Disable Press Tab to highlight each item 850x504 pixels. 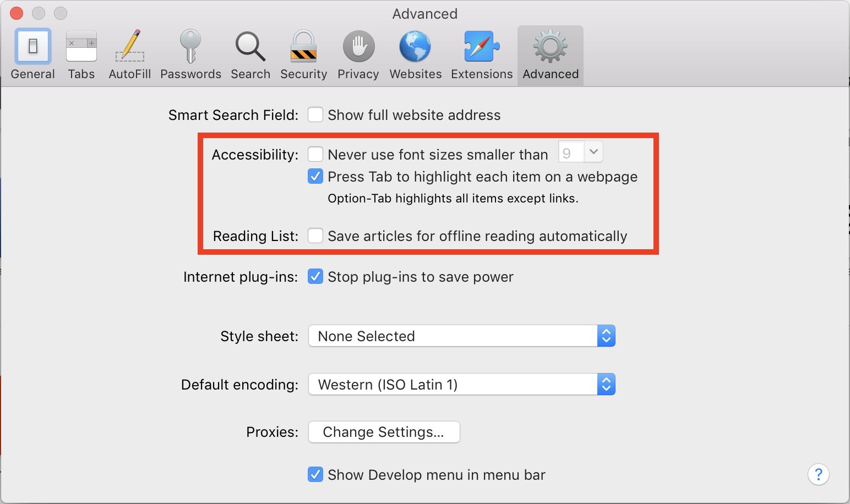315,176
